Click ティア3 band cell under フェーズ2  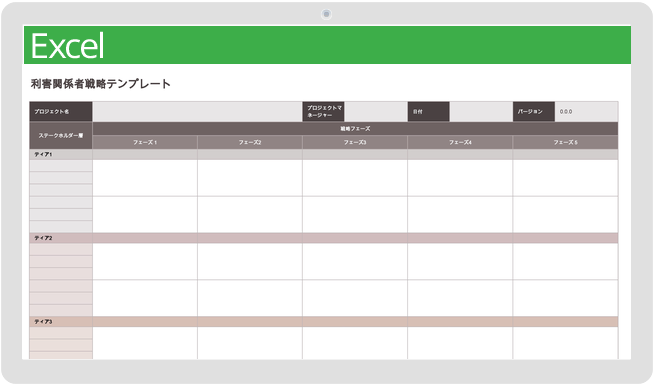click(250, 322)
